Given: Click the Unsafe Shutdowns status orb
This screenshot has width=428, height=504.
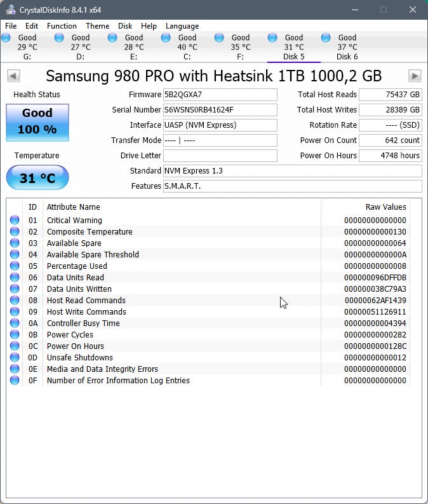Looking at the screenshot, I should coord(15,358).
